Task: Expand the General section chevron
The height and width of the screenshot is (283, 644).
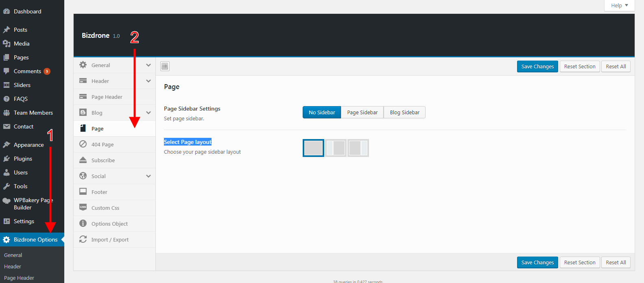Action: tap(148, 65)
